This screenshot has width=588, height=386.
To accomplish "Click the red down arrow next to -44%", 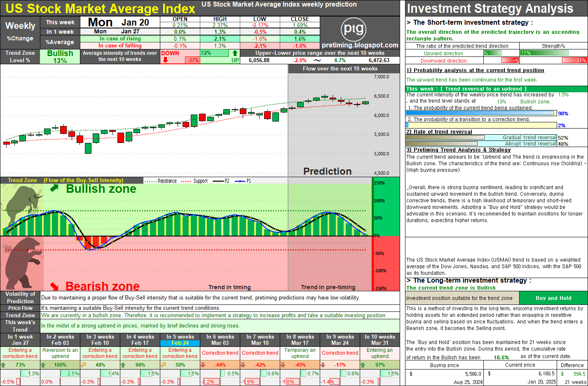I will coord(203,365).
